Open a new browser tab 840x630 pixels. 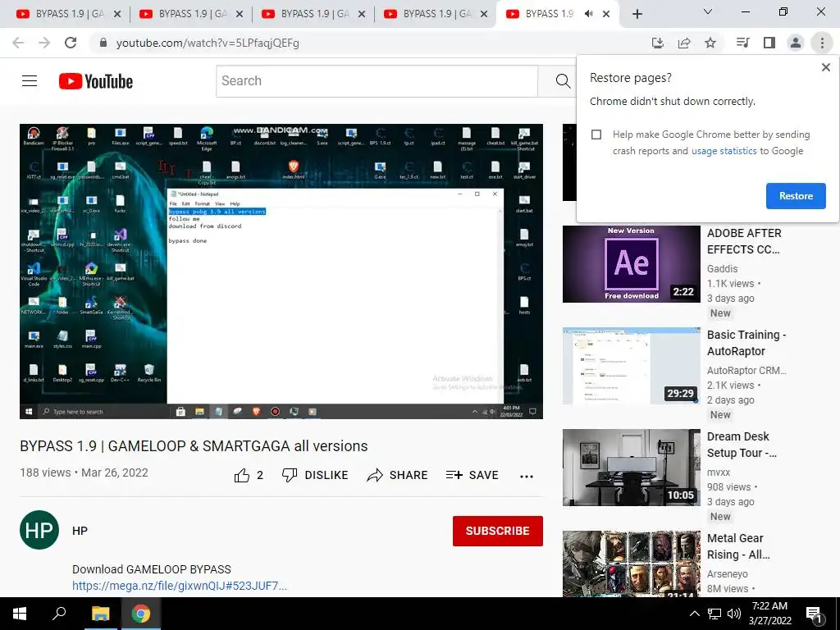(637, 15)
